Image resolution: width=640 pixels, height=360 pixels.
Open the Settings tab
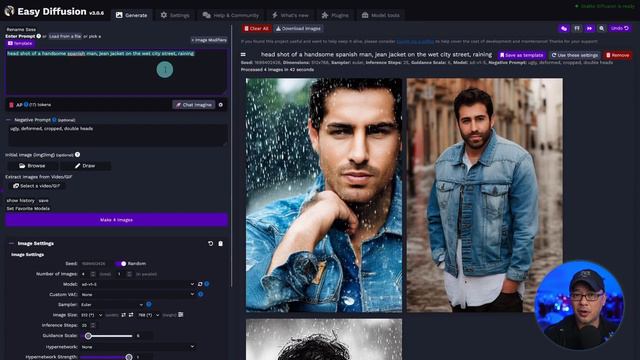pyautogui.click(x=175, y=15)
